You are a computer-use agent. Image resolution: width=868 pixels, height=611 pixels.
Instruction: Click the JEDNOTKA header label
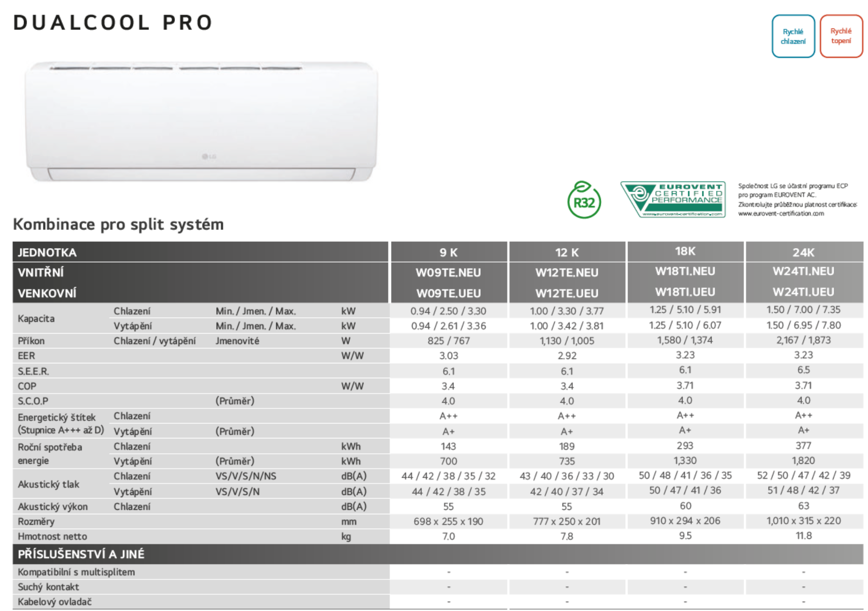point(47,253)
